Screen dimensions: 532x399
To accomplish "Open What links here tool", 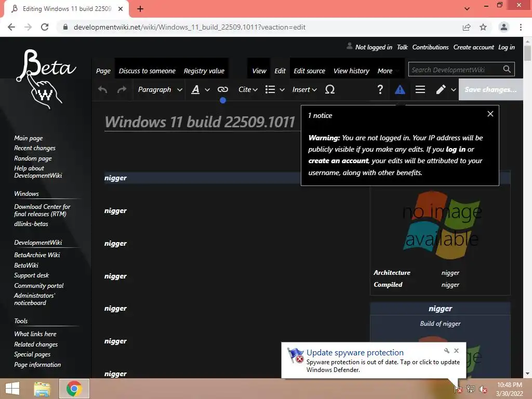I will (35, 334).
